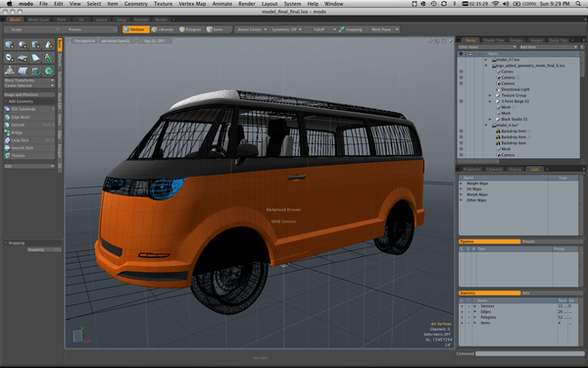Select the Cone primitive tool
The width and height of the screenshot is (588, 368).
[49, 45]
